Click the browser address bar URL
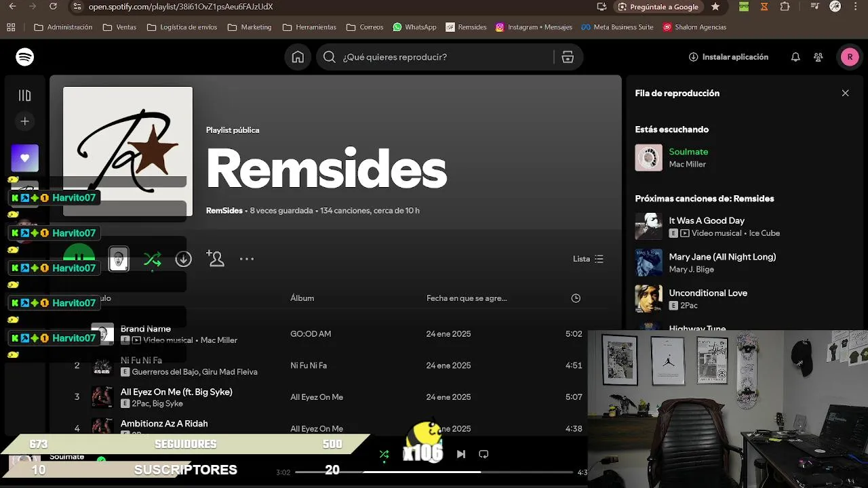868x488 pixels. coord(181,7)
